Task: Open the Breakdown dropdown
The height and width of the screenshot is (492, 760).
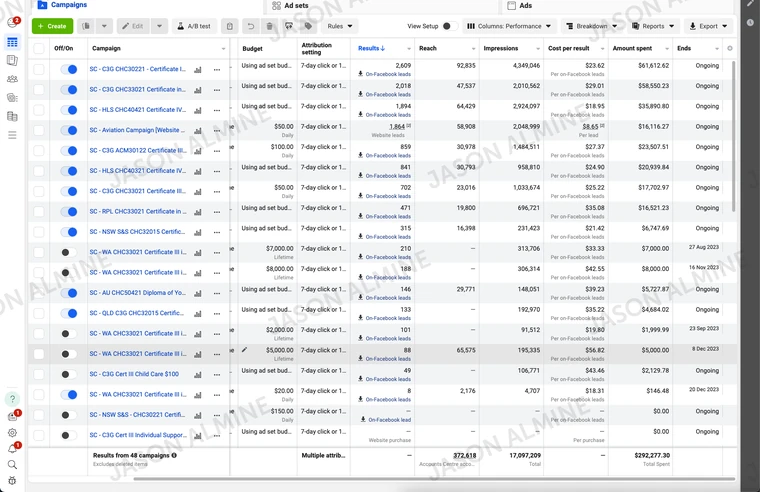Action: (591, 26)
